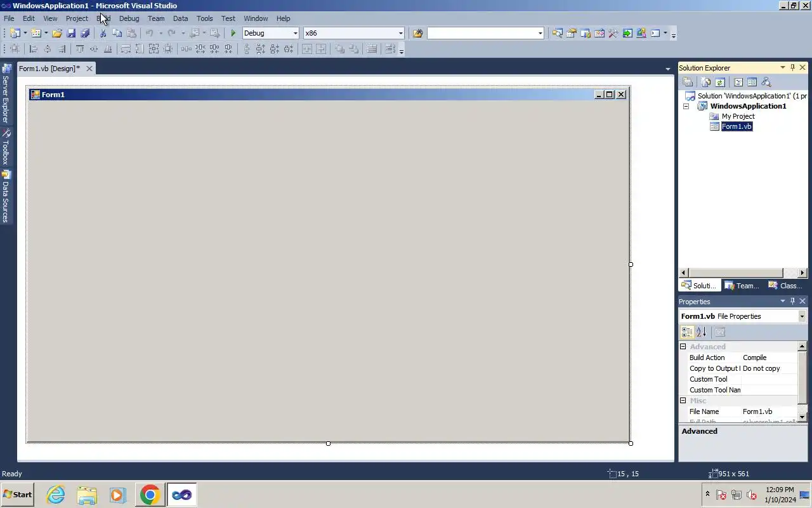Open the Debug menu

[129, 18]
